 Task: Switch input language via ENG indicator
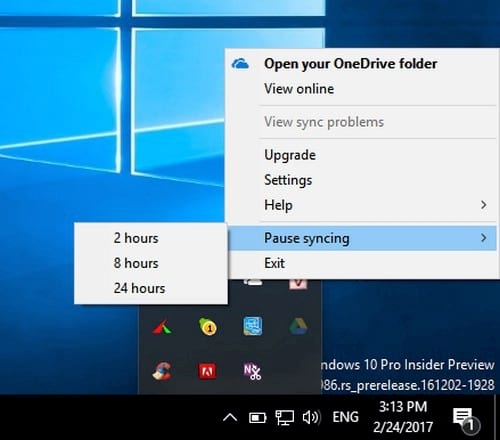point(346,417)
